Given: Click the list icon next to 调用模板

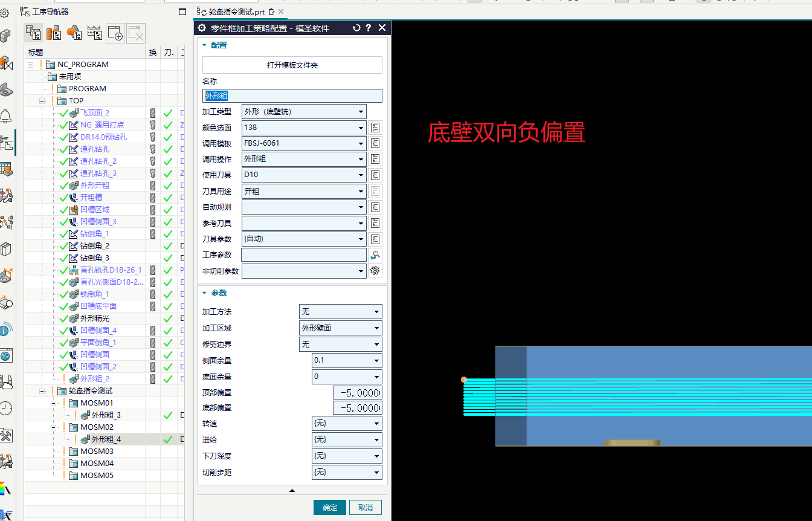Looking at the screenshot, I should point(375,143).
